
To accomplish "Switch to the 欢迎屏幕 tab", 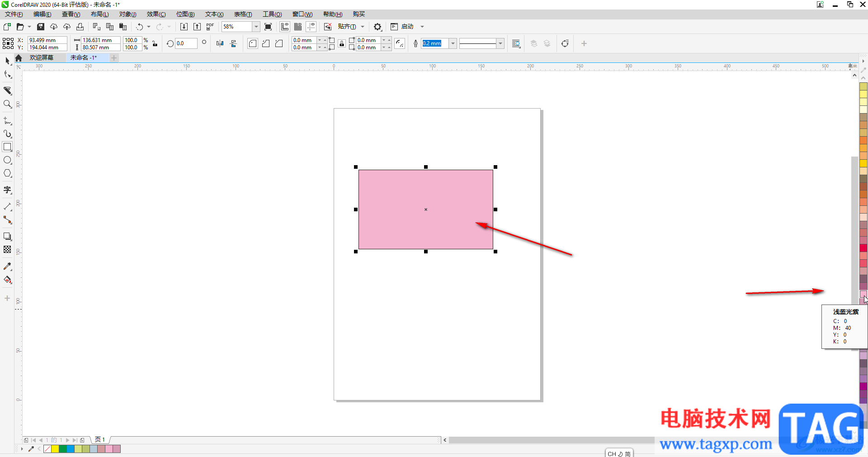I will 42,57.
